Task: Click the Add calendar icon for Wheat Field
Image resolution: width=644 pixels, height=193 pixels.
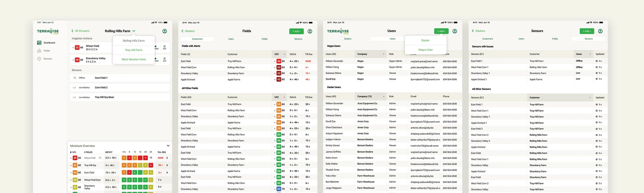Action: click(x=165, y=47)
